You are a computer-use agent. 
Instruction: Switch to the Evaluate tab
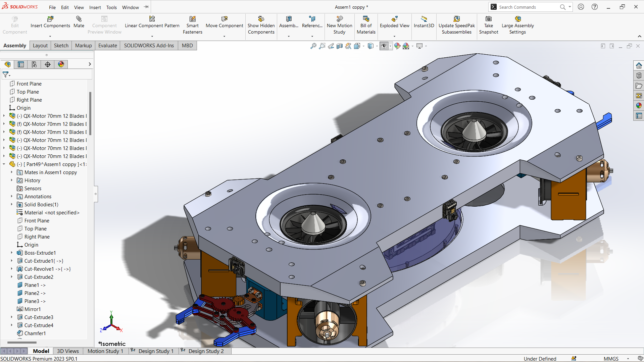pyautogui.click(x=107, y=46)
